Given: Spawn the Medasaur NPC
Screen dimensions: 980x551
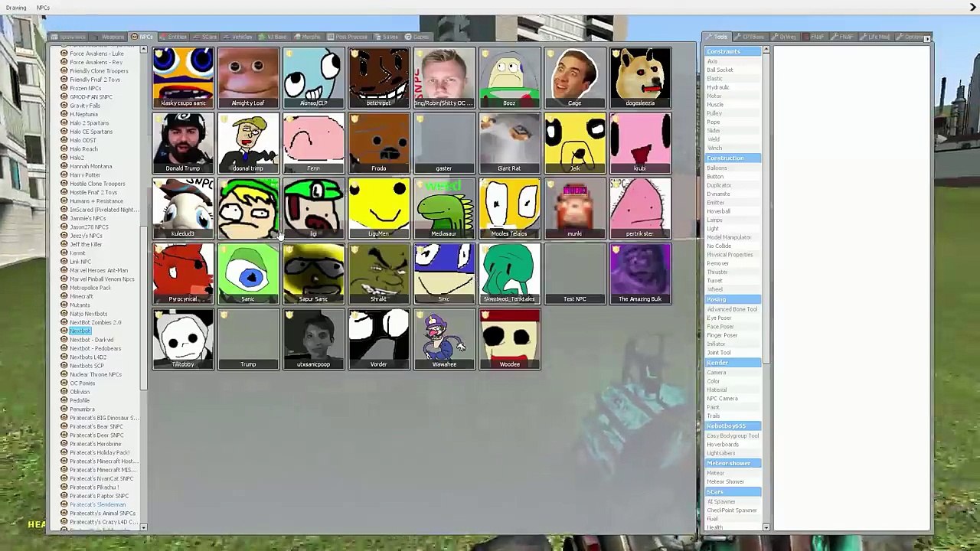Looking at the screenshot, I should (x=444, y=208).
